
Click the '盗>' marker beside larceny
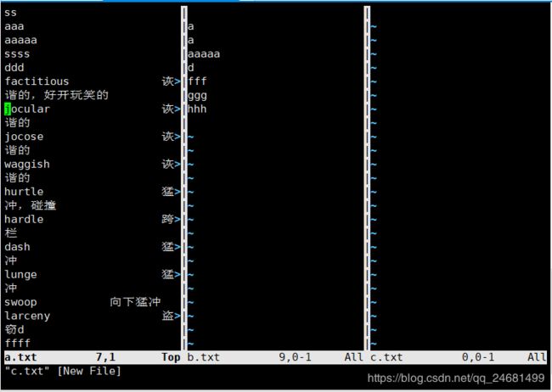click(x=171, y=316)
